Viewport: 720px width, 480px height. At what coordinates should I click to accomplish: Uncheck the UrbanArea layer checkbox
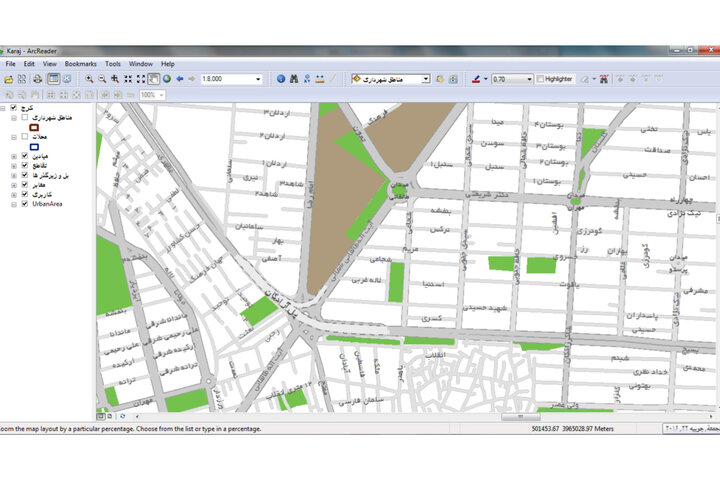[25, 203]
